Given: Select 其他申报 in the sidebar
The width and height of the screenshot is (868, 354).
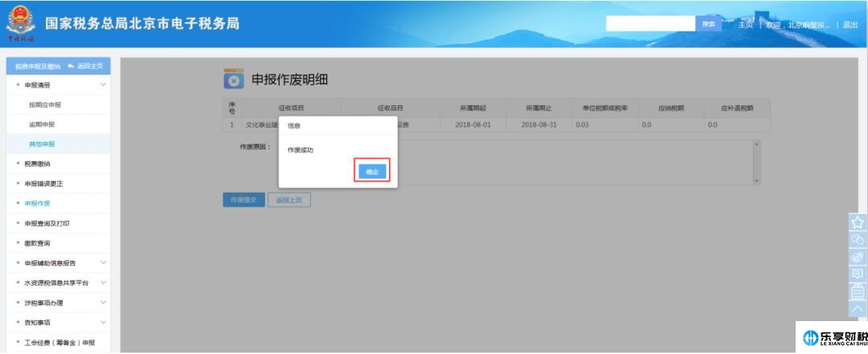Looking at the screenshot, I should coord(42,144).
